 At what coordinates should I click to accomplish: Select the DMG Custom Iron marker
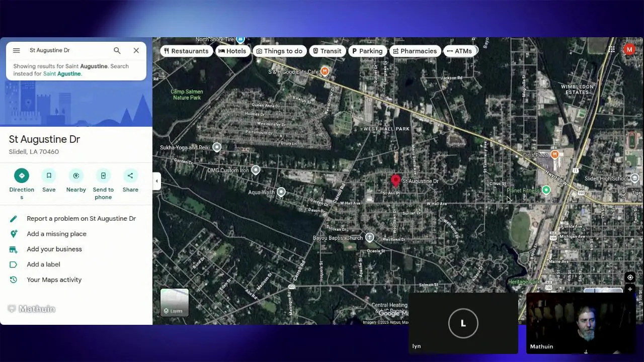[256, 170]
